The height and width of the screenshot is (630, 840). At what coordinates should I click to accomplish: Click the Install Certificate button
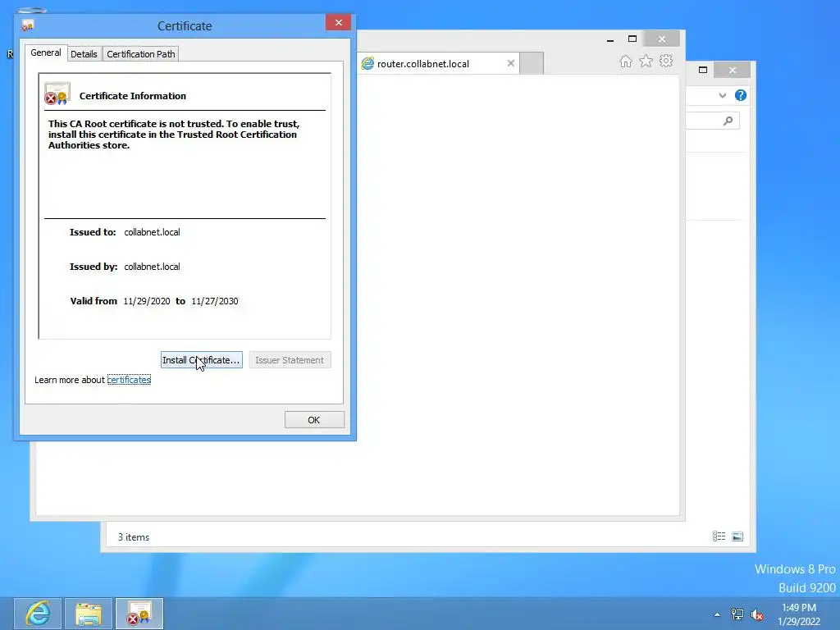coord(202,360)
